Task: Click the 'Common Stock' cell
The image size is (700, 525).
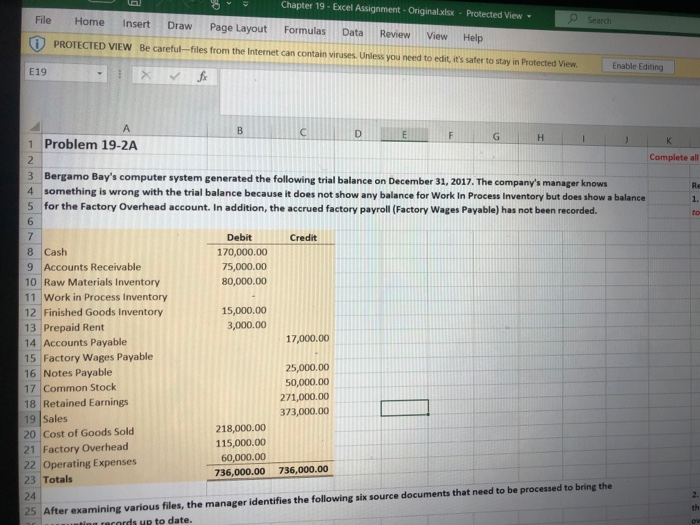Action: [x=79, y=388]
